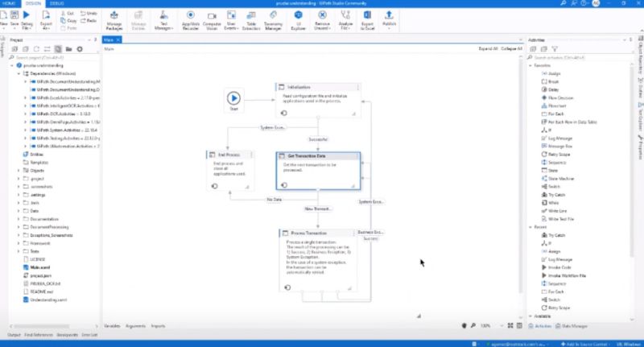The width and height of the screenshot is (644, 347).
Task: Open project settings gear in Project panel
Action: 80,49
